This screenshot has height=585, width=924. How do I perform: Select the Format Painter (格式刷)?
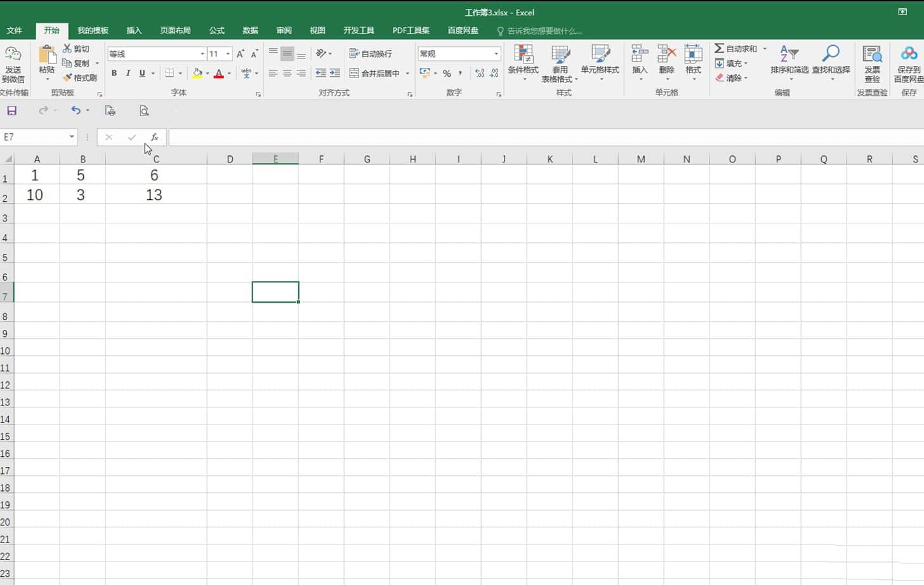coord(80,77)
